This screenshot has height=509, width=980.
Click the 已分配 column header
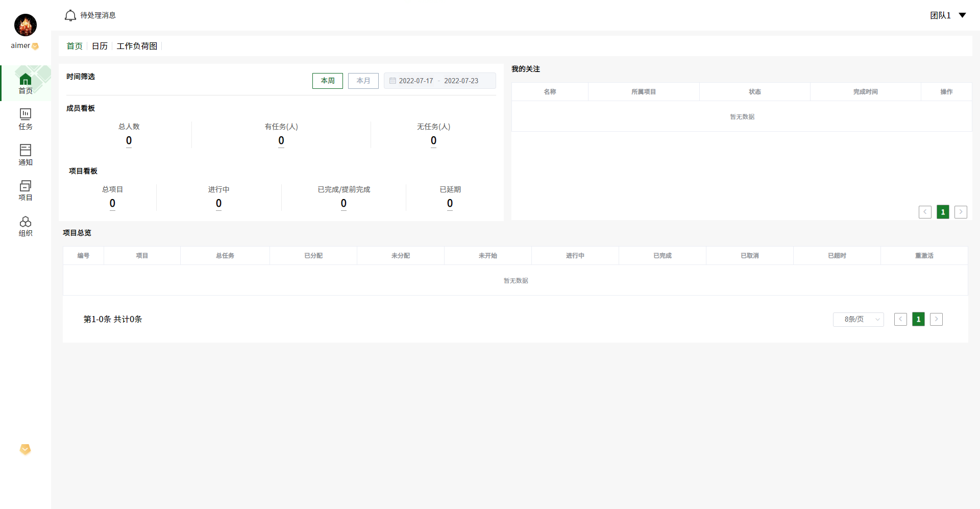(x=313, y=256)
